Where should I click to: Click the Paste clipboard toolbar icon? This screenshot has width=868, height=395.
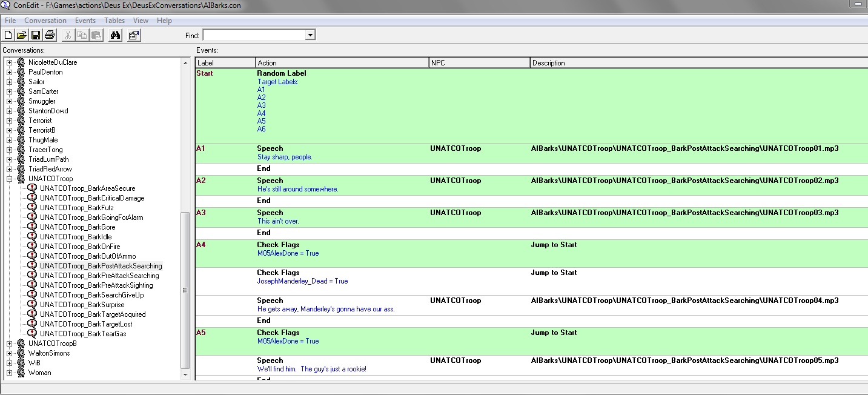pos(96,35)
